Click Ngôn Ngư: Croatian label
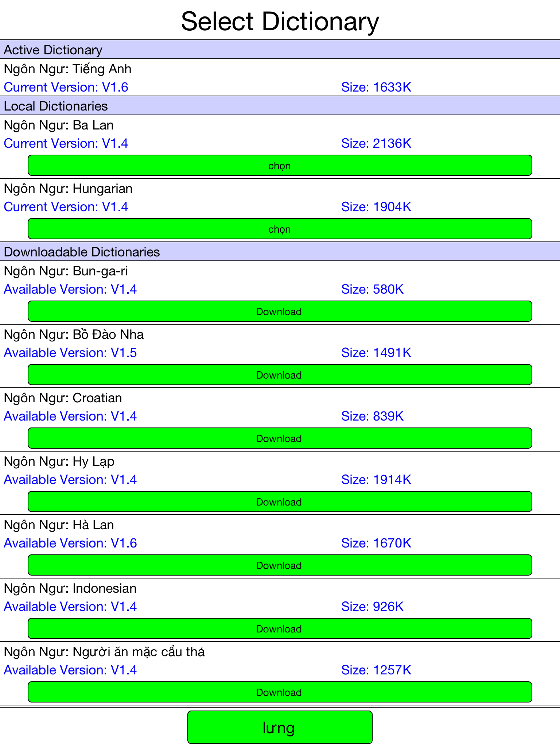 (63, 398)
